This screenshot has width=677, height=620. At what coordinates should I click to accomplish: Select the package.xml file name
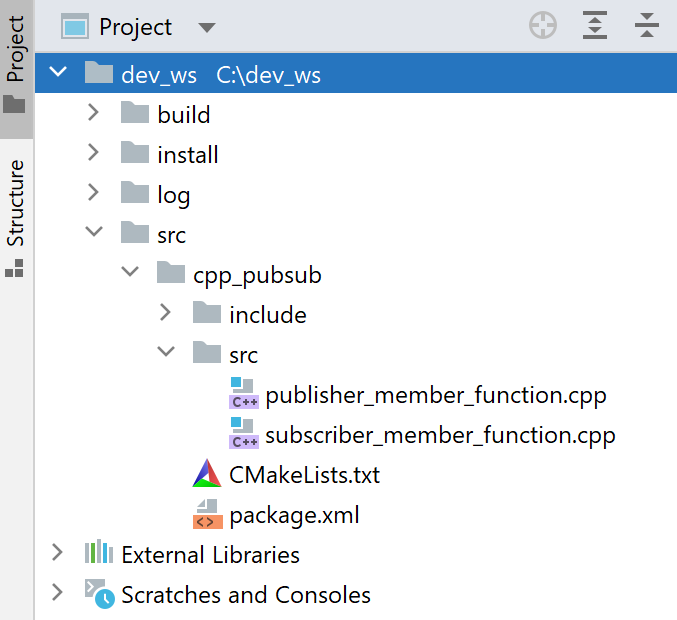294,516
